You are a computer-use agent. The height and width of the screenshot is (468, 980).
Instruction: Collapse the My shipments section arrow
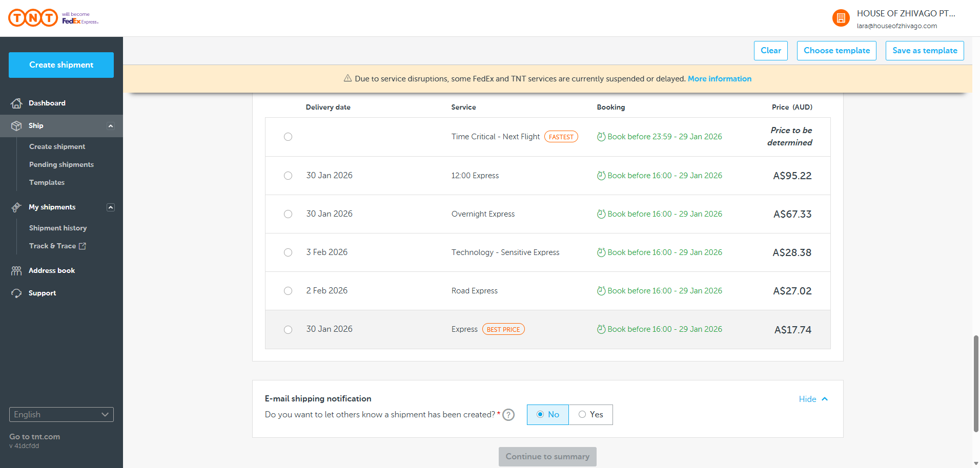(x=110, y=207)
